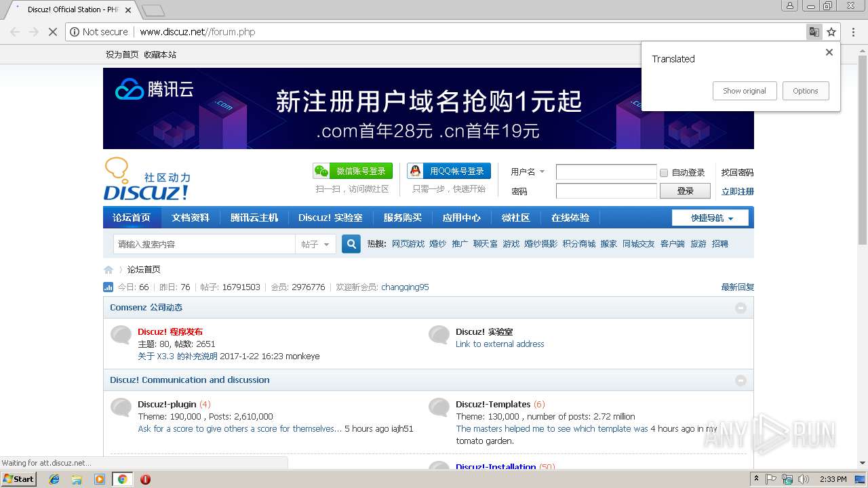Image resolution: width=868 pixels, height=488 pixels.
Task: Open the 帖子 search type dropdown
Action: pos(315,244)
